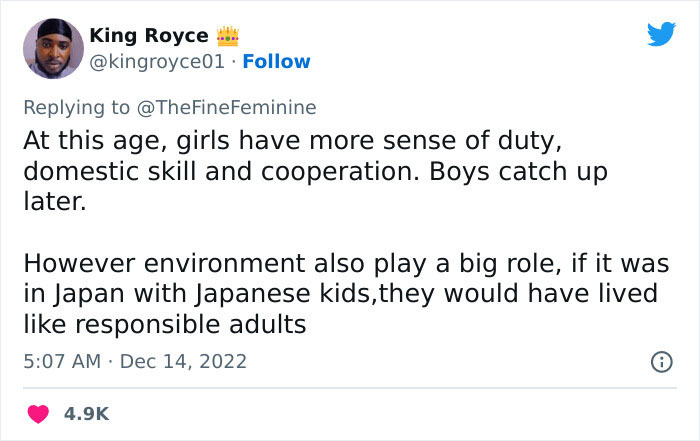Click the 5:07 AM time text
This screenshot has width=700, height=441.
pyautogui.click(x=62, y=360)
